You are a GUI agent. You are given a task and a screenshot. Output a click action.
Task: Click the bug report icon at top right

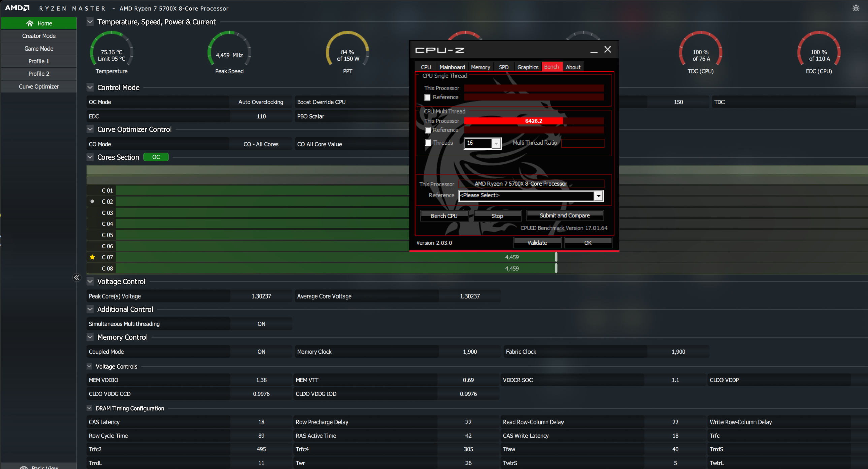[856, 8]
